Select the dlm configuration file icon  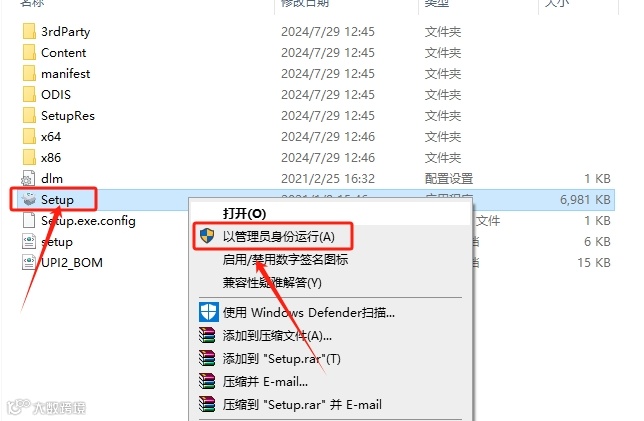[x=28, y=178]
